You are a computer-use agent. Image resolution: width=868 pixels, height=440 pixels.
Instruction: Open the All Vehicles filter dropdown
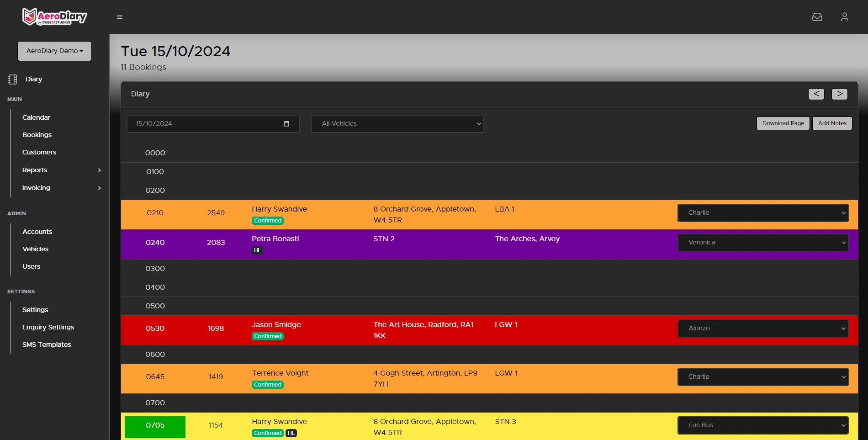coord(397,123)
